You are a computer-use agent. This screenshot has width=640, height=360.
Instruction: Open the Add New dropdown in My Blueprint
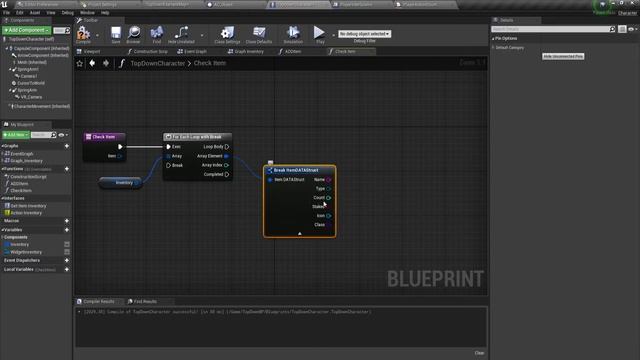(x=16, y=135)
